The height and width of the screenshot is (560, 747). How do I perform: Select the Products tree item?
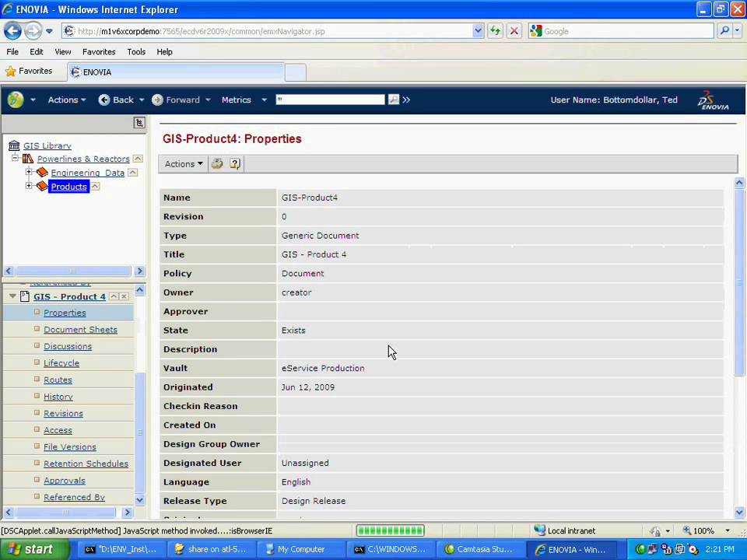pyautogui.click(x=68, y=187)
